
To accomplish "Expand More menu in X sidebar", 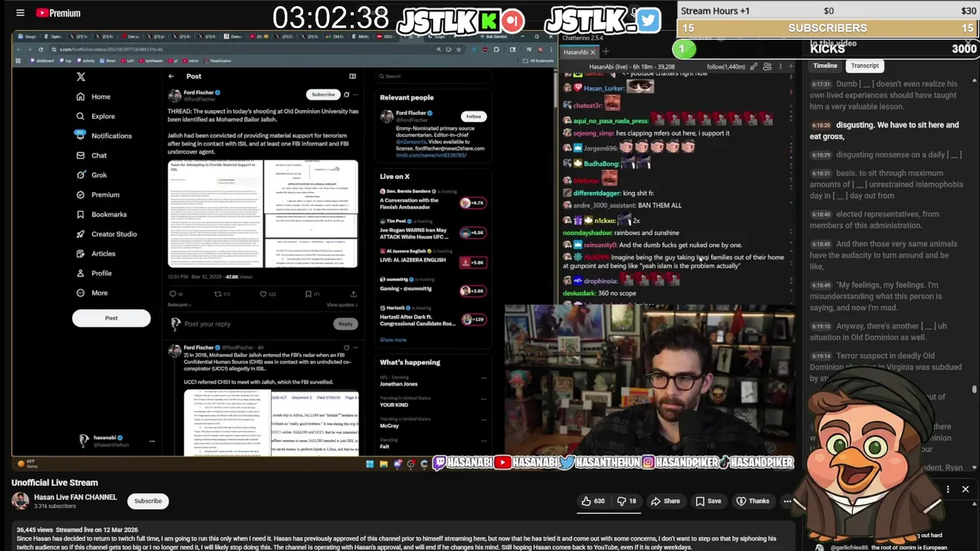I will (x=92, y=293).
